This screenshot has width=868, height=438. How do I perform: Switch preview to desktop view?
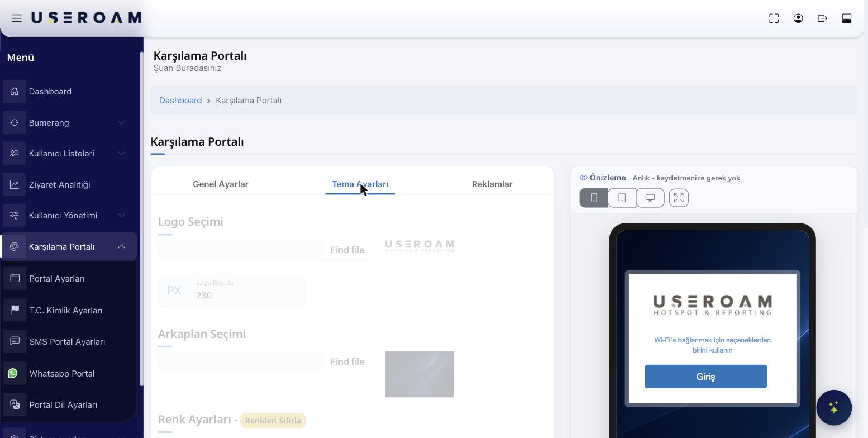(650, 198)
